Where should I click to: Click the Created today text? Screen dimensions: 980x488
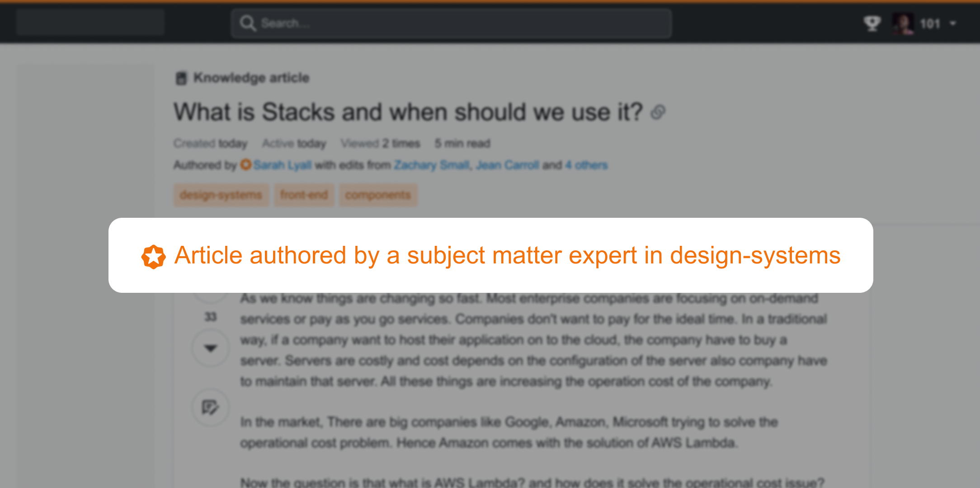pyautogui.click(x=211, y=144)
